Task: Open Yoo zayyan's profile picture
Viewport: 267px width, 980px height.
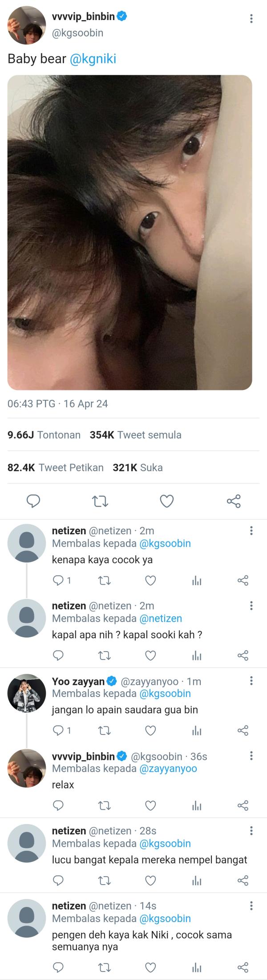Action: [x=27, y=693]
